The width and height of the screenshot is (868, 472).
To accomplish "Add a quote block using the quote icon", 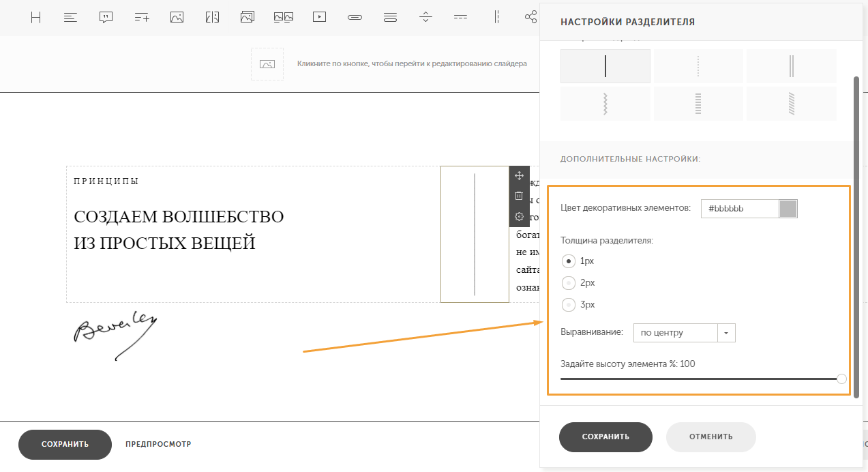I will click(x=106, y=18).
